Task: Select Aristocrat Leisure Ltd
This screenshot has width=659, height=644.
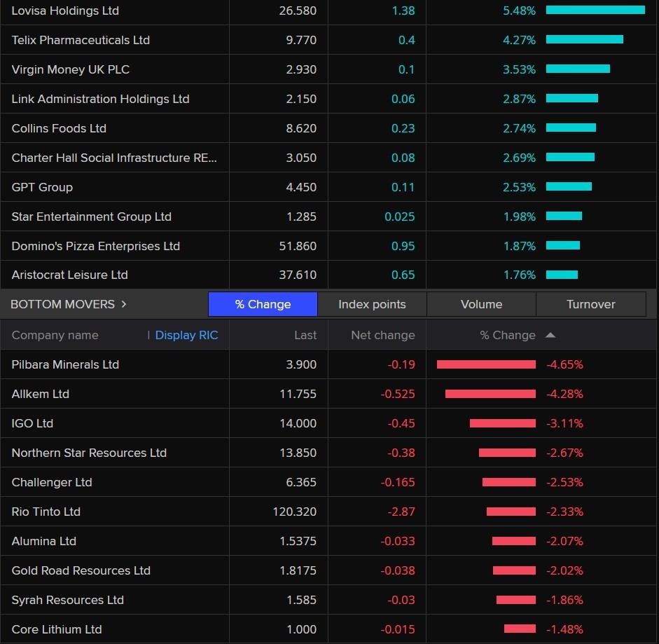Action: tap(70, 275)
